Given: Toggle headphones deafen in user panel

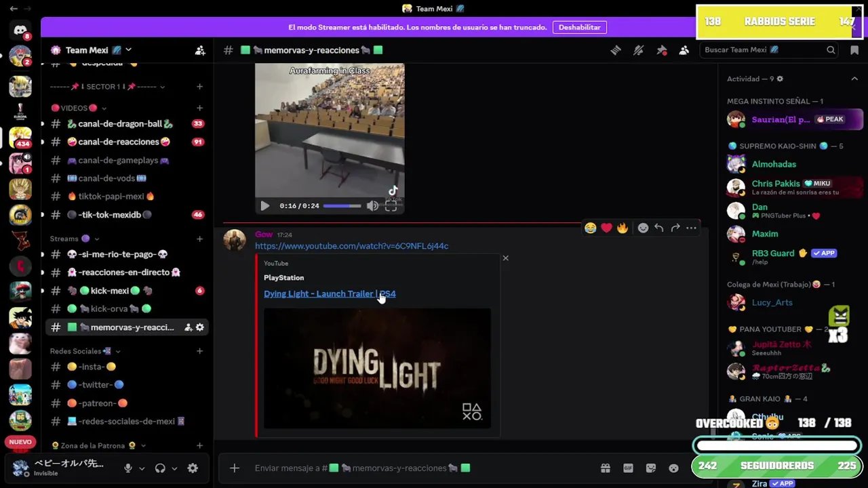Looking at the screenshot, I should click(x=160, y=468).
